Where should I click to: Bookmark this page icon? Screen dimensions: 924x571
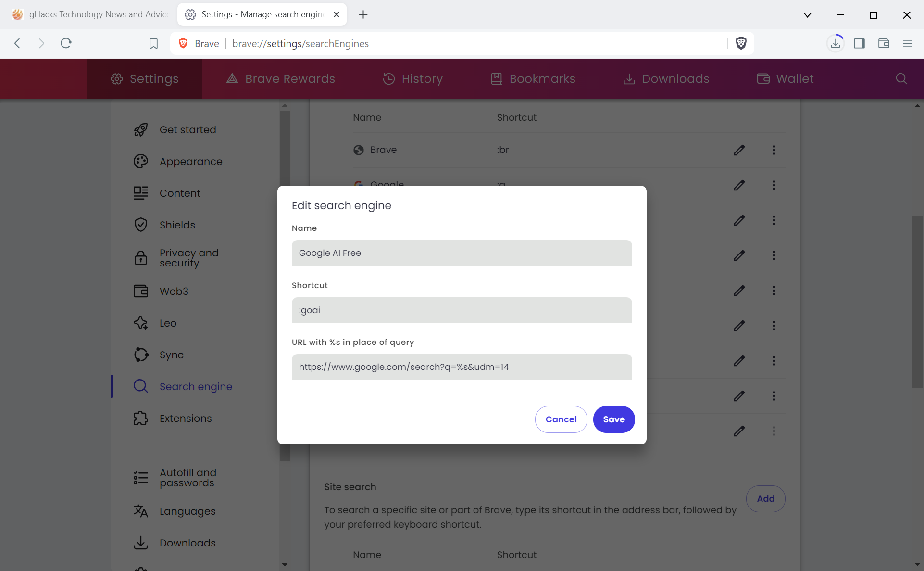click(153, 43)
